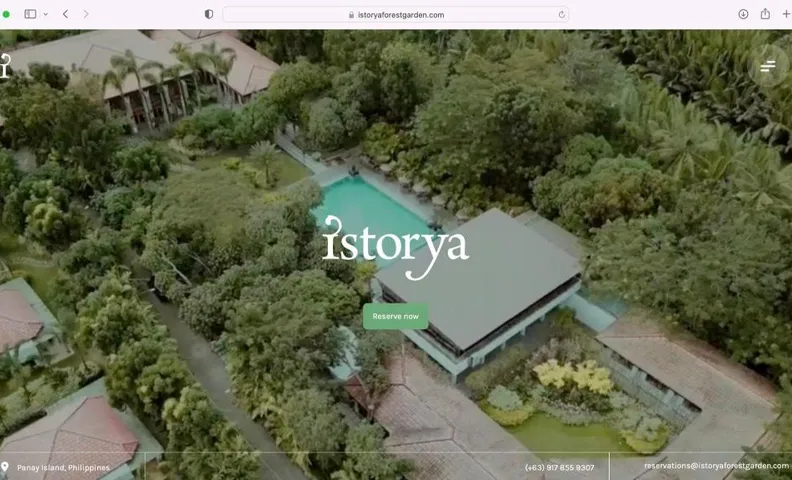Click Panay Island, Philippines text
792x480 pixels.
[63, 468]
